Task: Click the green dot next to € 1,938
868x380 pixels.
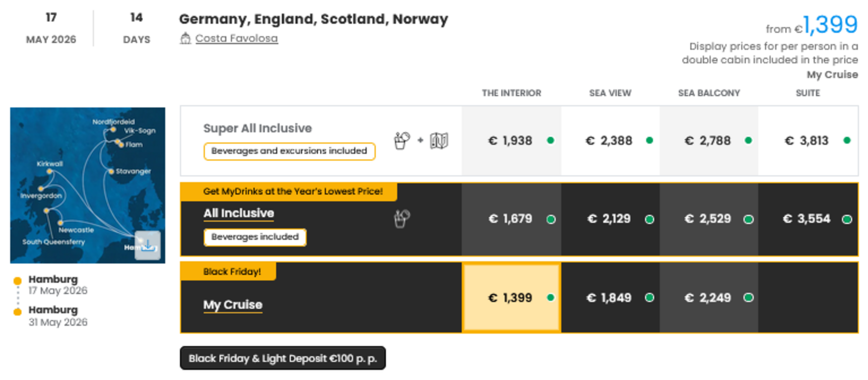Action: point(550,141)
